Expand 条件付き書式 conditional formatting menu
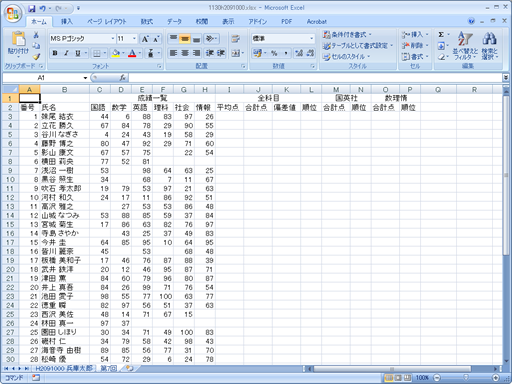512x384 pixels. point(347,35)
